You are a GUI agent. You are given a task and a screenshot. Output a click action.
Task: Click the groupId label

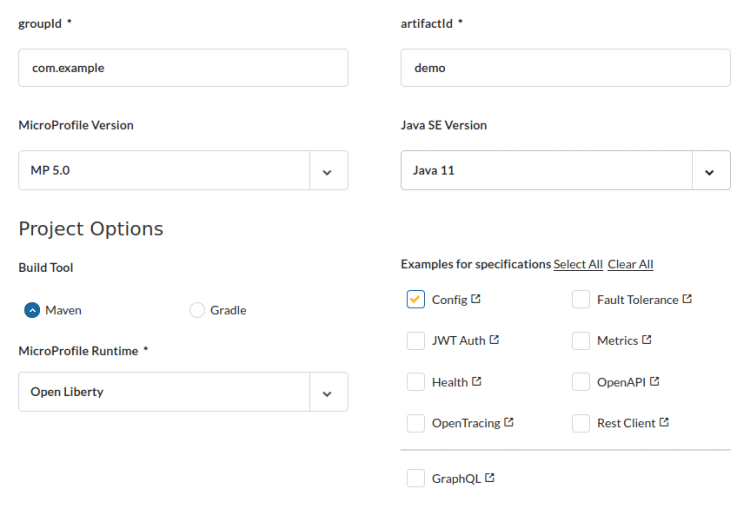pos(40,23)
